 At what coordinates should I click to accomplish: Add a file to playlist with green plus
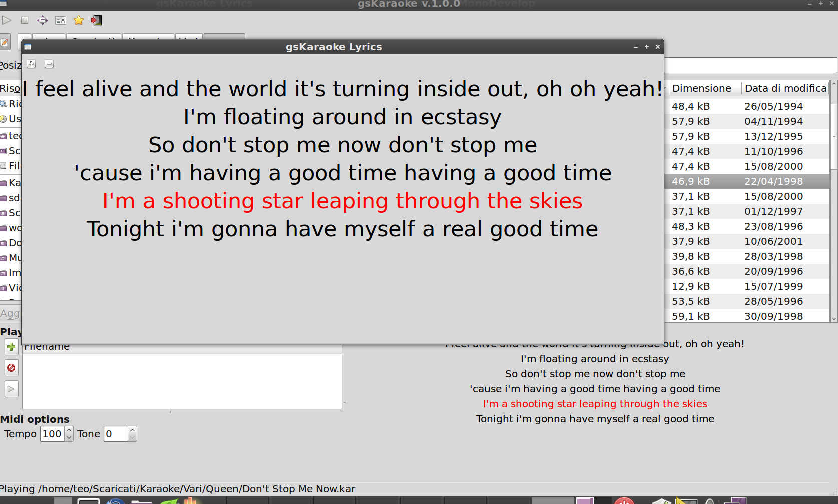[11, 347]
